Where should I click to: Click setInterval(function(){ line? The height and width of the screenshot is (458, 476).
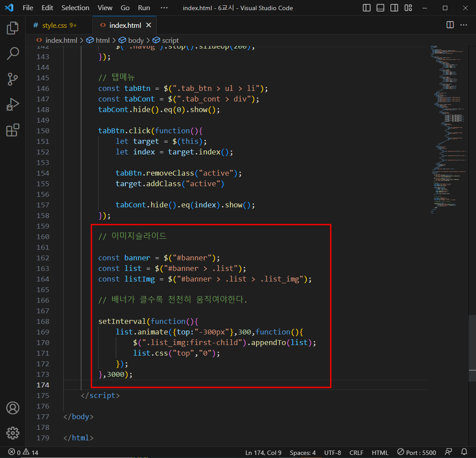[x=148, y=322]
